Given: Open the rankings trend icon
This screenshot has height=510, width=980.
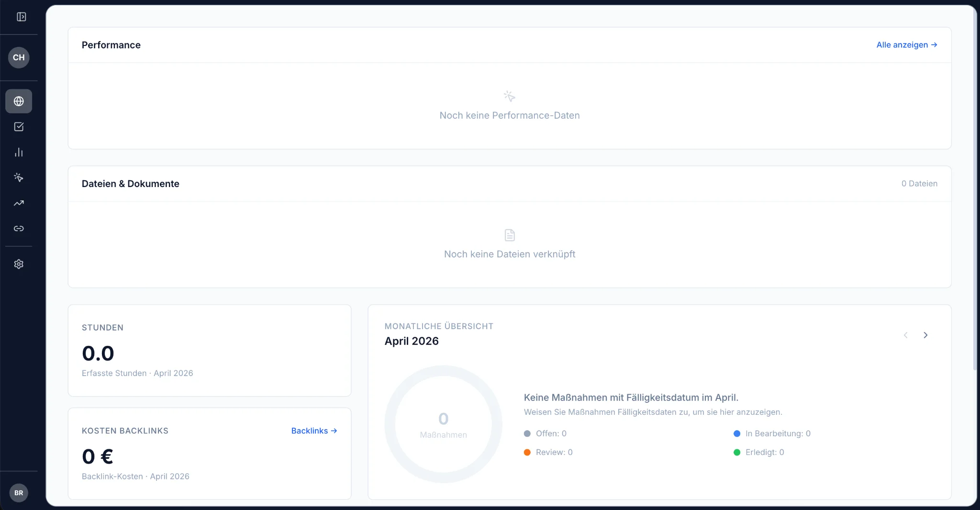Looking at the screenshot, I should tap(19, 203).
